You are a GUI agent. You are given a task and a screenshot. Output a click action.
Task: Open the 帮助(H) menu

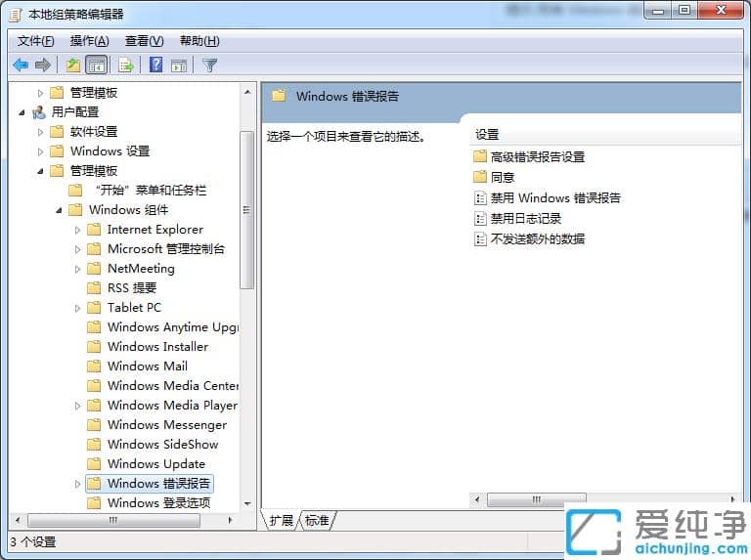[x=199, y=41]
